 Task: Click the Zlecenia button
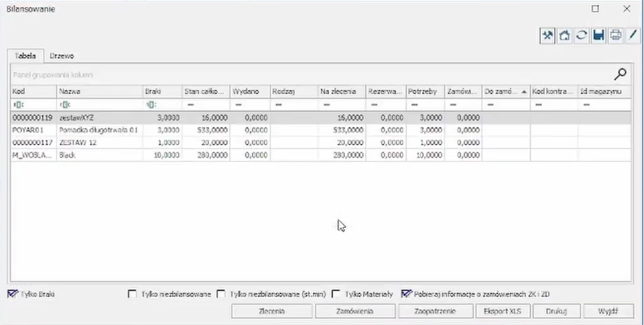click(x=272, y=311)
